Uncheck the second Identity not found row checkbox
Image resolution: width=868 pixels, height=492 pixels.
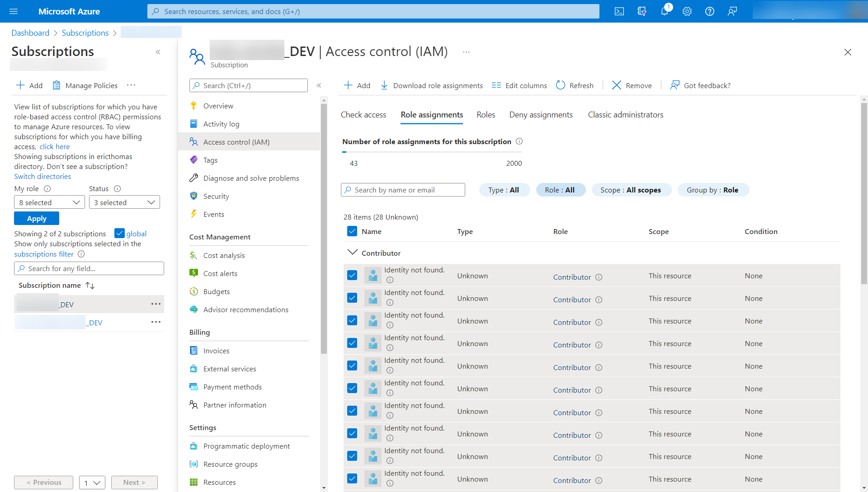[x=352, y=298]
